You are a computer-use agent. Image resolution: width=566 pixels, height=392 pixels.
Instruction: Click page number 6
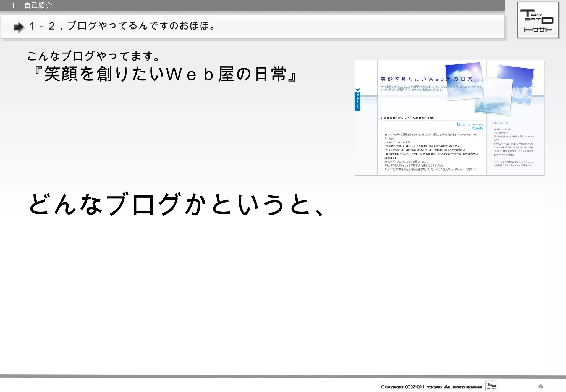(x=540, y=386)
